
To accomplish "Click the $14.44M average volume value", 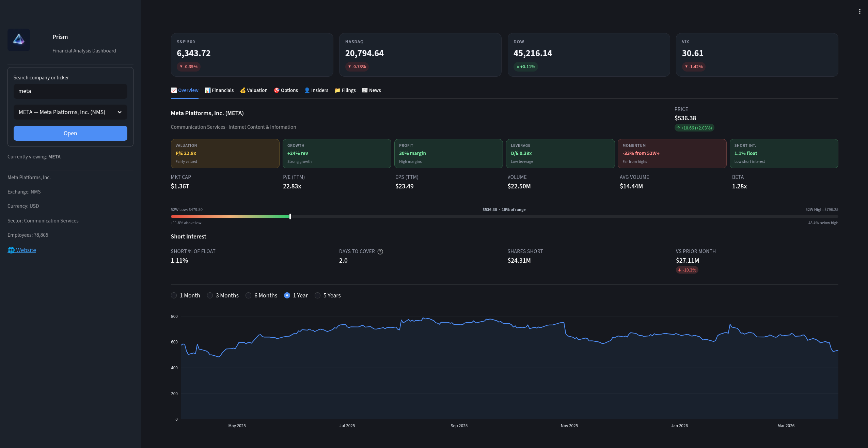I will (x=631, y=186).
